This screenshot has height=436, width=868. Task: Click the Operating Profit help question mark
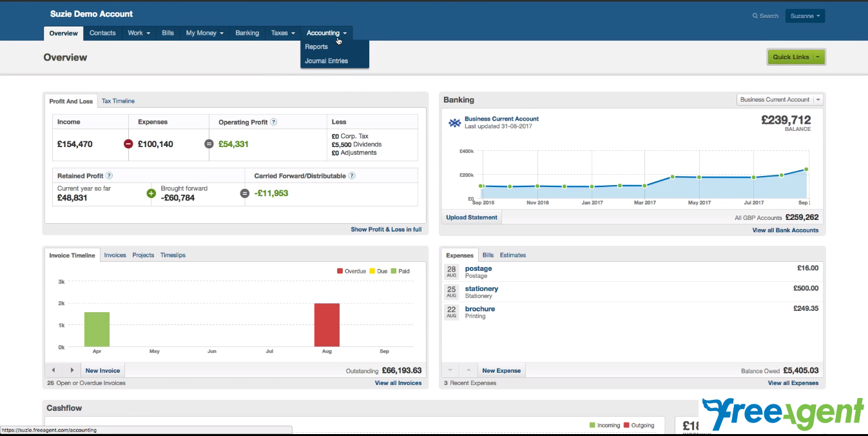(x=274, y=122)
